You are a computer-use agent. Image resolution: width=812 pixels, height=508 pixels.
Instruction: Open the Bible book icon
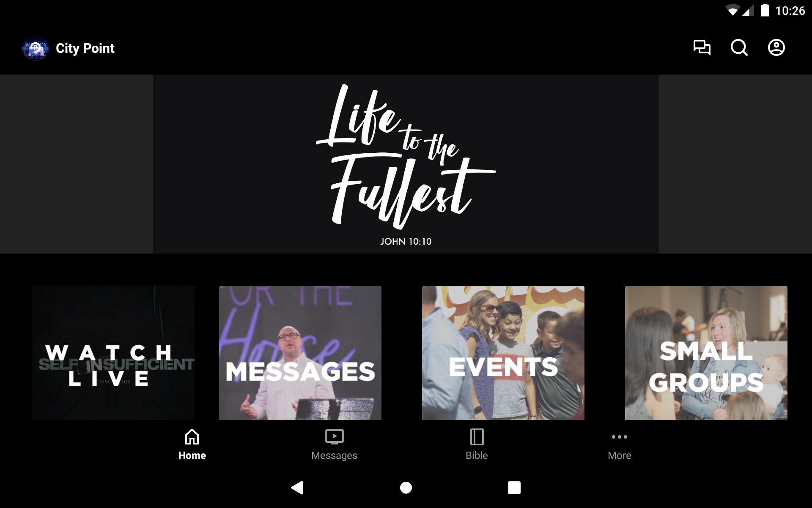click(x=477, y=436)
